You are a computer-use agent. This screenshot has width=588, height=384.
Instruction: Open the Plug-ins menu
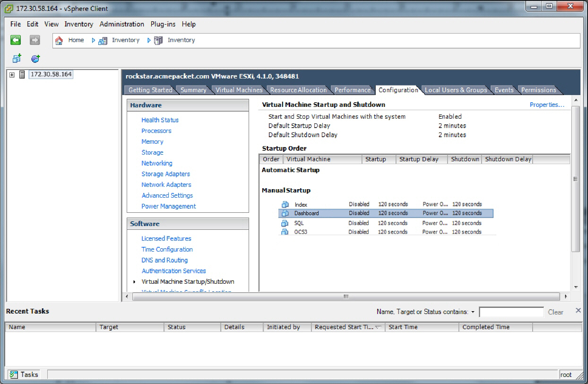[164, 24]
